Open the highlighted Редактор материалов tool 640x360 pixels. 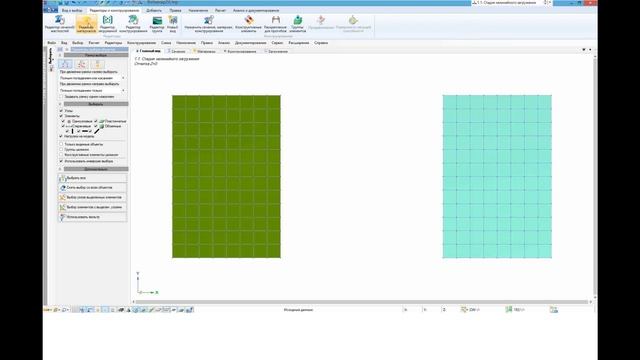(x=87, y=24)
